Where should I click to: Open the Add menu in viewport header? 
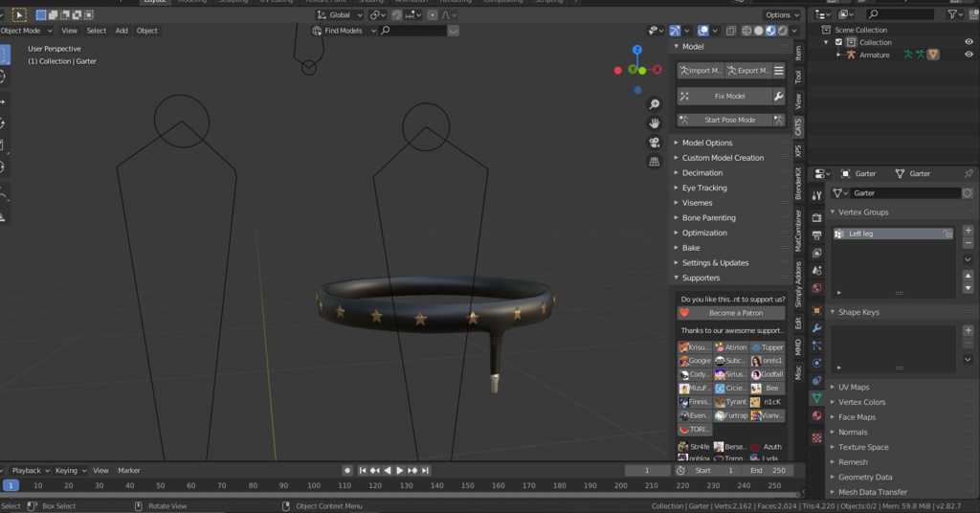point(122,31)
